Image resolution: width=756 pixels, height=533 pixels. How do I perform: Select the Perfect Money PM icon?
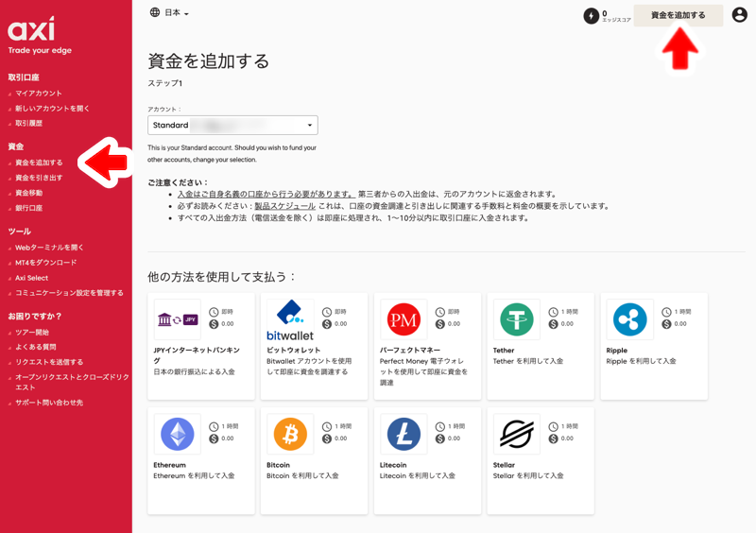(404, 319)
